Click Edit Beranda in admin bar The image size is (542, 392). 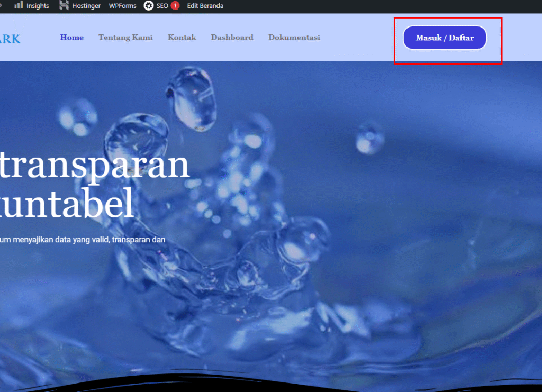[x=205, y=6]
